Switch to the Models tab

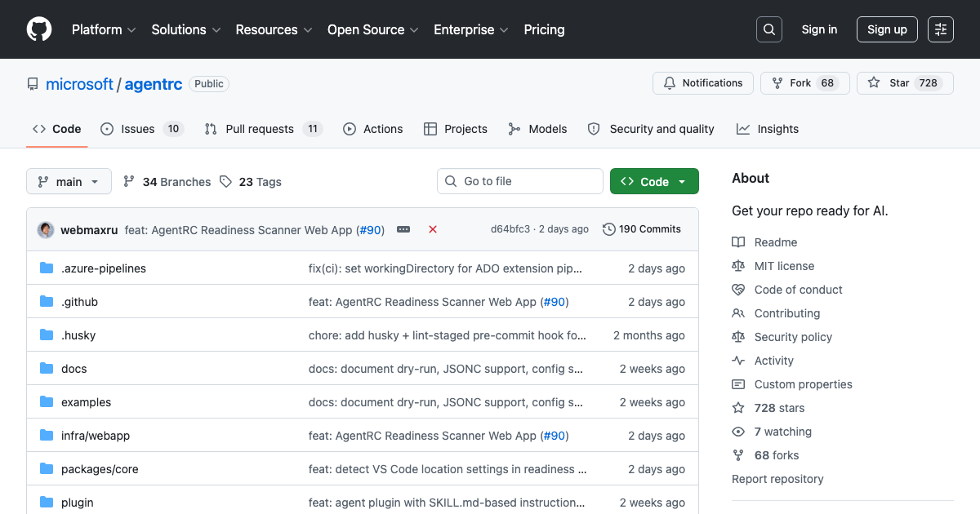pos(537,129)
